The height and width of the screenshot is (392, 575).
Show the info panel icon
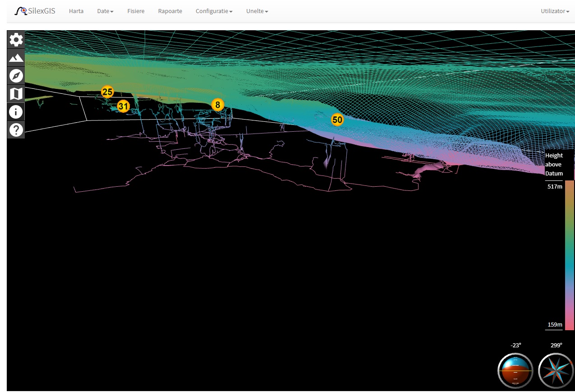coord(16,112)
